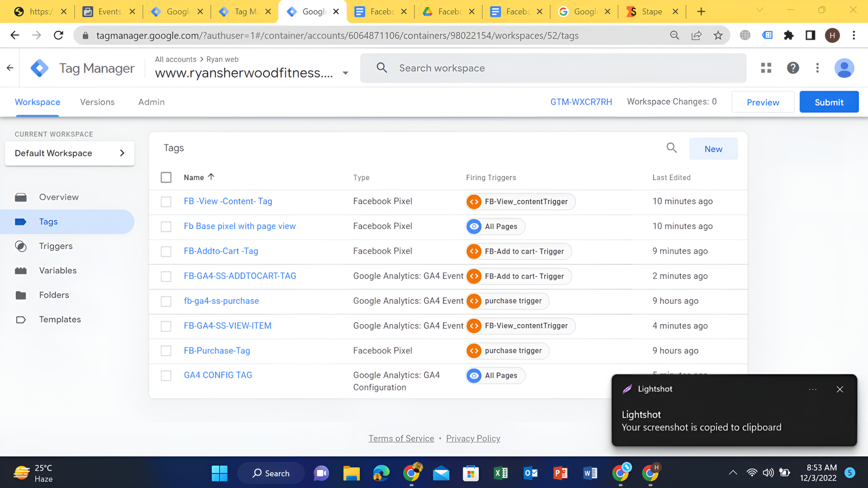Open All accounts breadcrumb
This screenshot has width=868, height=488.
[x=175, y=59]
